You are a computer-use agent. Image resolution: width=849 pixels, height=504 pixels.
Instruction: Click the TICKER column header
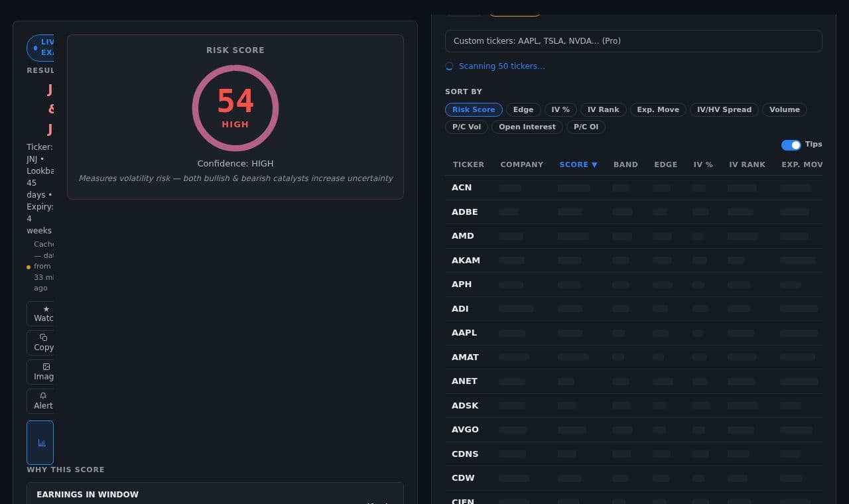click(468, 164)
